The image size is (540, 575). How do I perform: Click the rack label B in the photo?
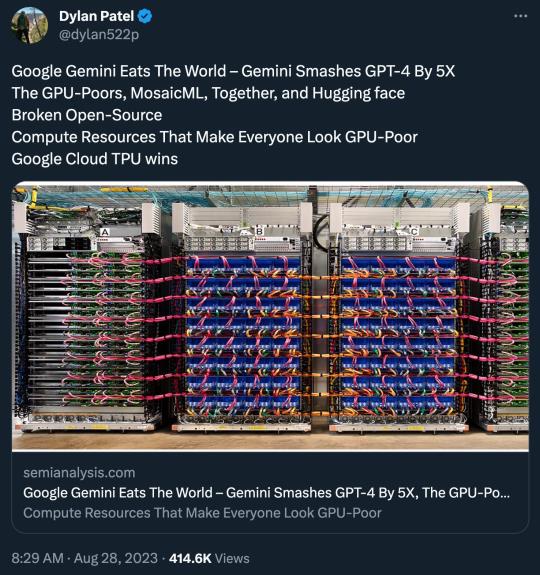coord(259,231)
